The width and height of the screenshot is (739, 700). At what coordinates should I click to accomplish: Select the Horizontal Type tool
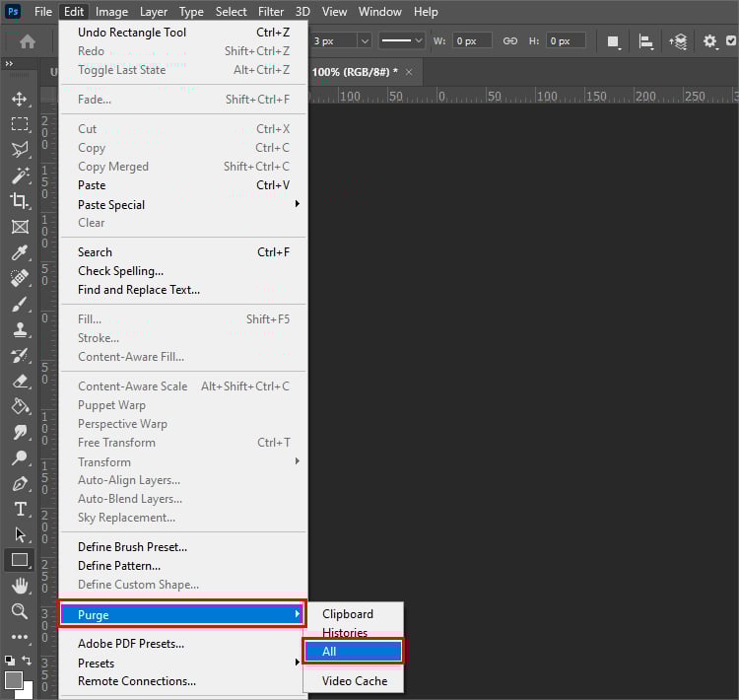[20, 509]
